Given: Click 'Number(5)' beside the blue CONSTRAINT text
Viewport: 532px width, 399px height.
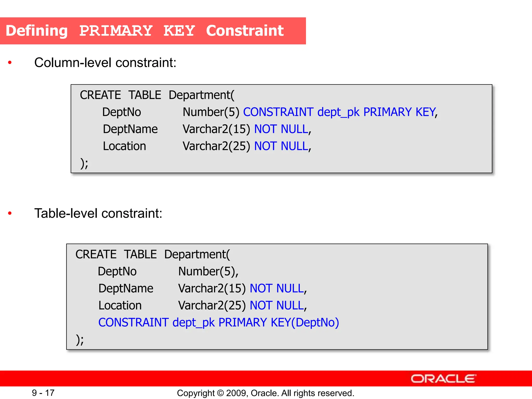Looking at the screenshot, I should point(211,112).
